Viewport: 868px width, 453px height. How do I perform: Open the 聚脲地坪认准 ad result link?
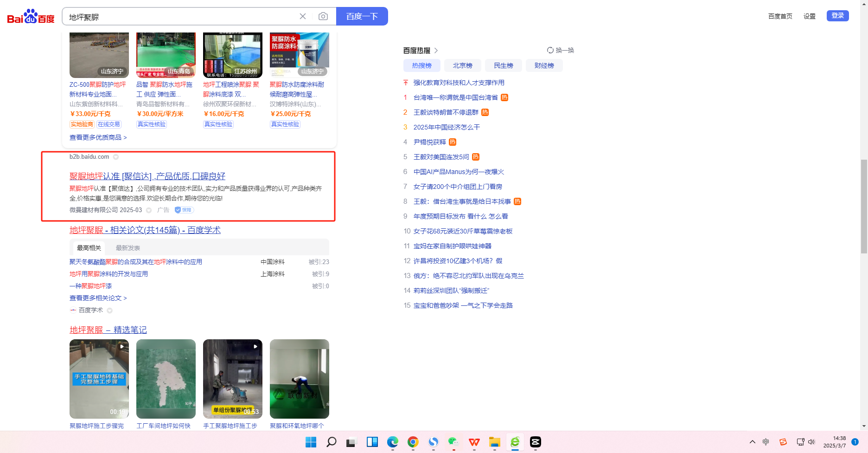pos(147,176)
